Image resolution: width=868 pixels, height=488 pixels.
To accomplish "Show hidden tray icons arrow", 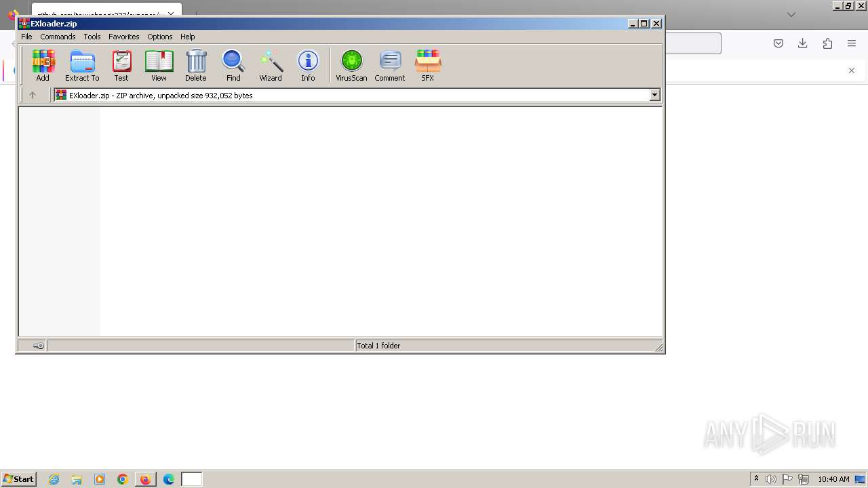I will [756, 479].
